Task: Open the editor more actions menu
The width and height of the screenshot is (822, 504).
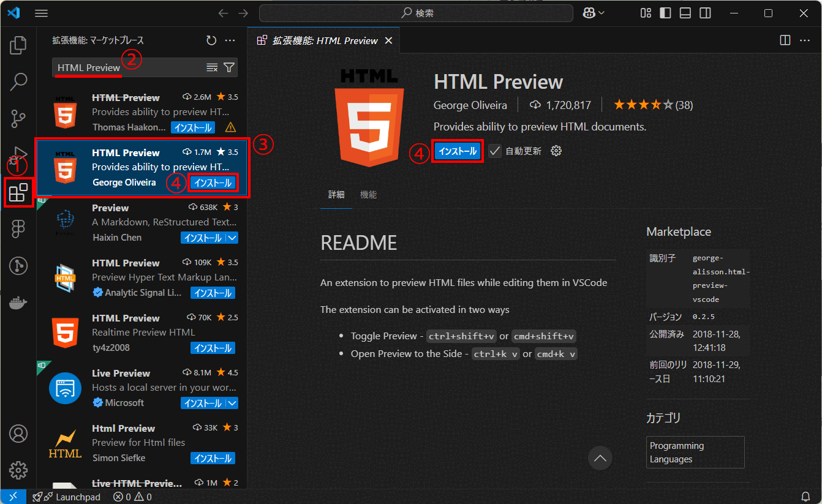Action: (805, 40)
